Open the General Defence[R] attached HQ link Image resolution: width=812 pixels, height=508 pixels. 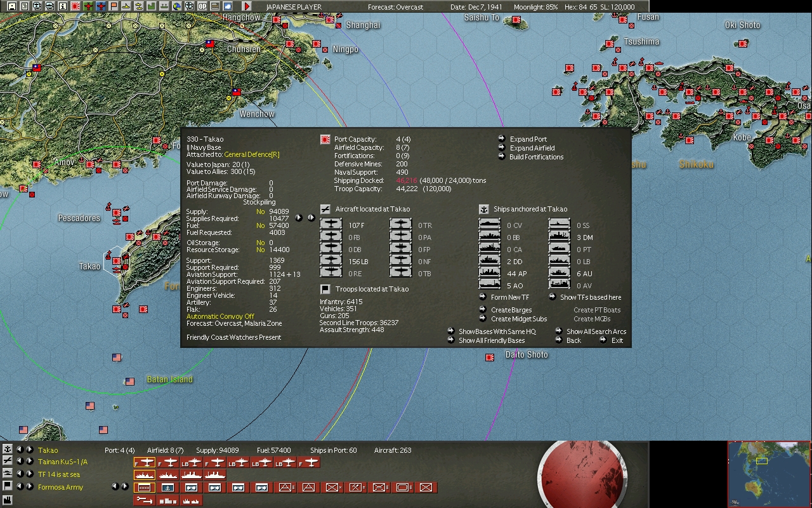point(251,154)
